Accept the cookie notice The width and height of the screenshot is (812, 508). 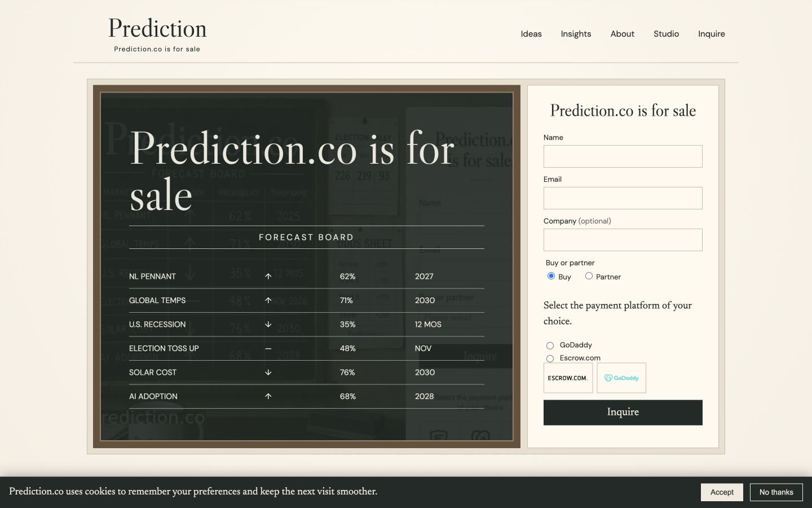point(722,492)
